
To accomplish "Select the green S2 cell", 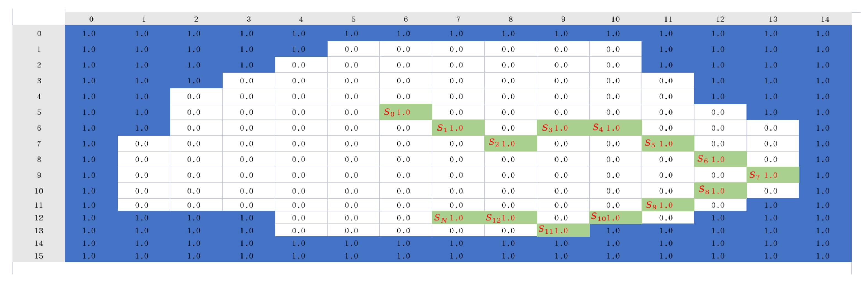I will click(510, 143).
